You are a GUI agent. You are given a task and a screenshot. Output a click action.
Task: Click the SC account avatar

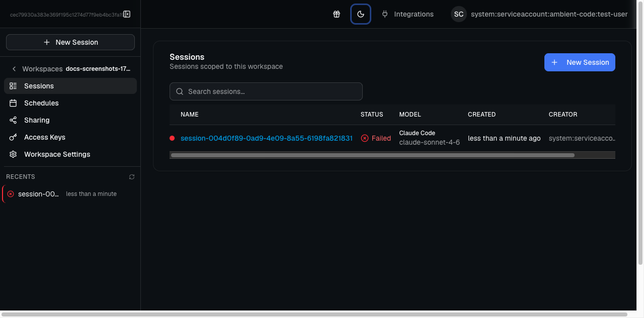coord(458,14)
